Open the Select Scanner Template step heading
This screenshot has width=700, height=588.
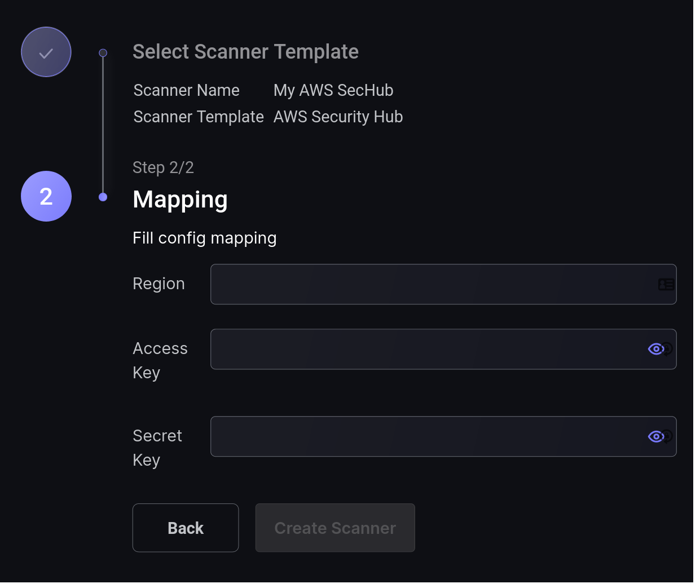point(245,52)
